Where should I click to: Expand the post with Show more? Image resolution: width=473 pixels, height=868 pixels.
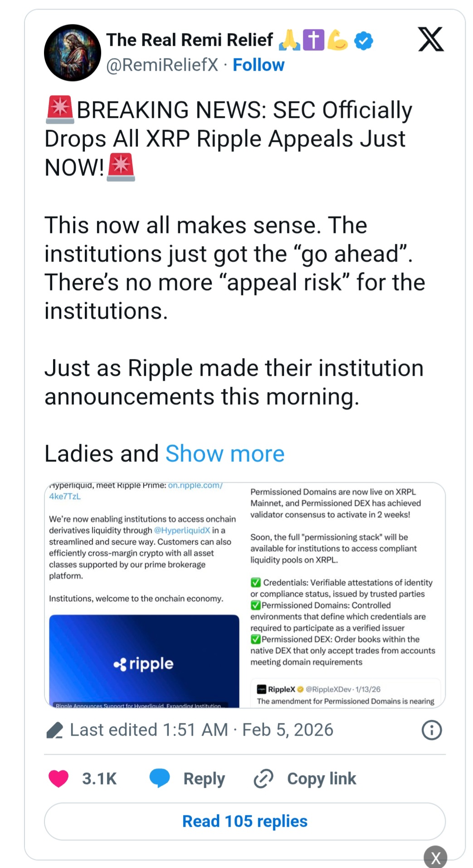pyautogui.click(x=224, y=453)
